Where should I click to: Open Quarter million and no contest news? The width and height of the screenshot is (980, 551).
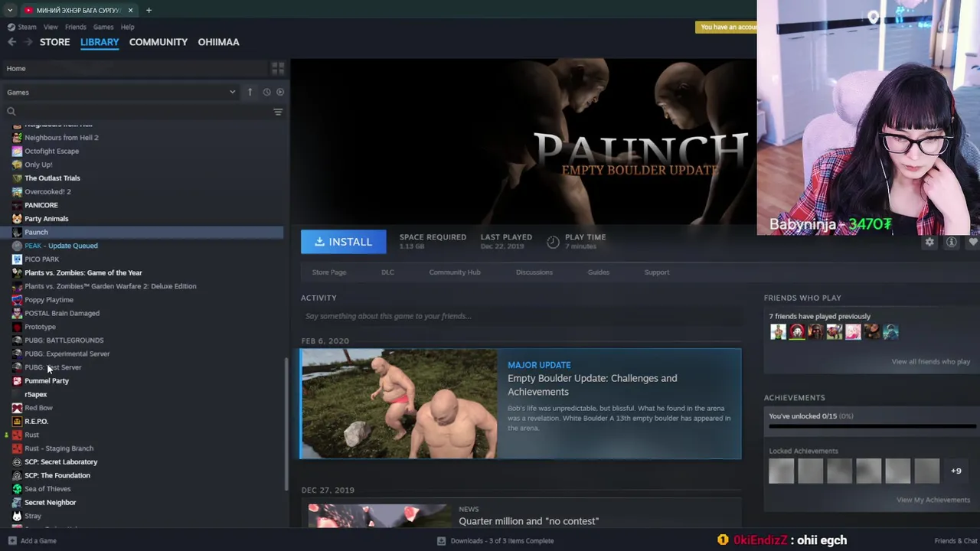click(x=528, y=521)
